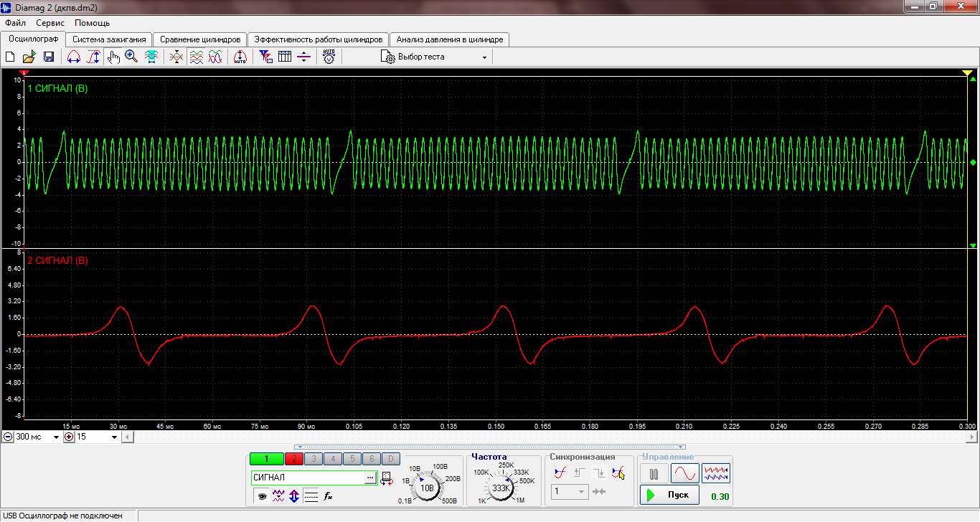Viewport: 980px width, 522px height.
Task: Switch to Анализ давления в цилиндре tab
Action: [450, 39]
